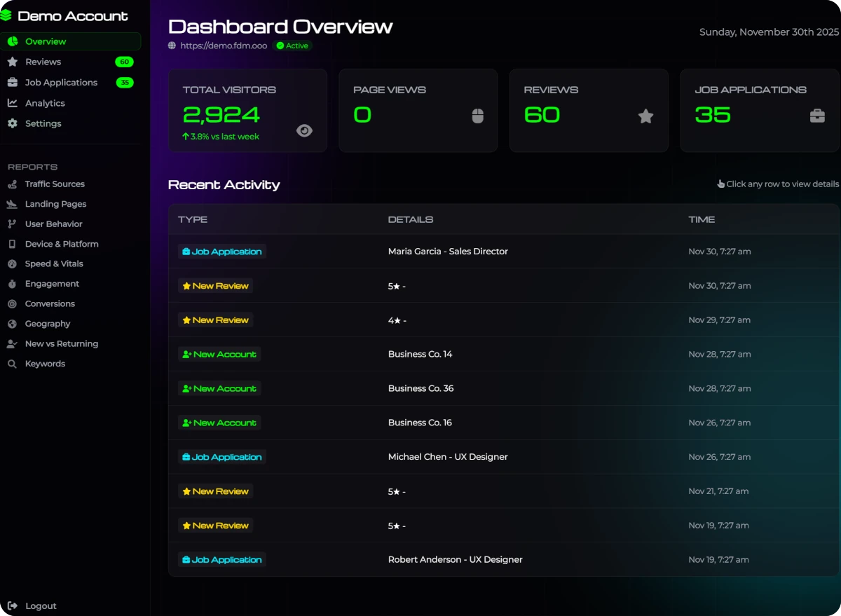Click the briefcase icon on Job Applications card
This screenshot has width=841, height=616.
[817, 116]
